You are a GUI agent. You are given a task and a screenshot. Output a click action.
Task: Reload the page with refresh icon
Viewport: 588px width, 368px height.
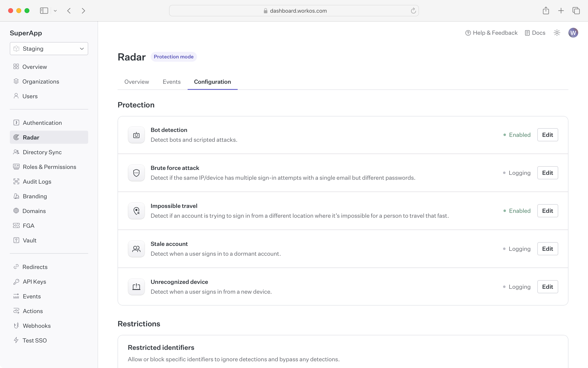(x=413, y=11)
